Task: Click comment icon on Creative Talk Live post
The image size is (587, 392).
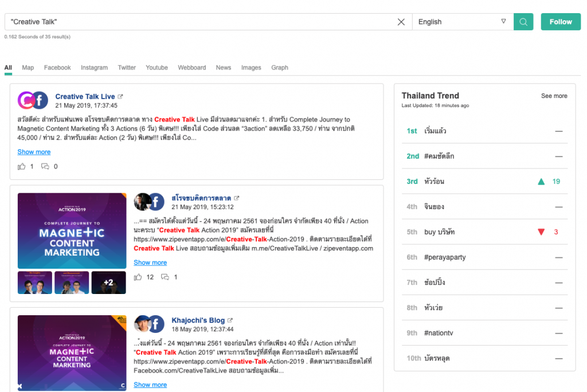Action: (x=45, y=167)
